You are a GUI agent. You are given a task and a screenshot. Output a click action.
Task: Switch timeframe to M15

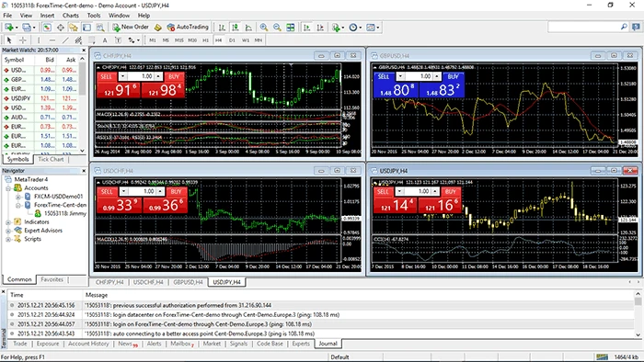178,40
